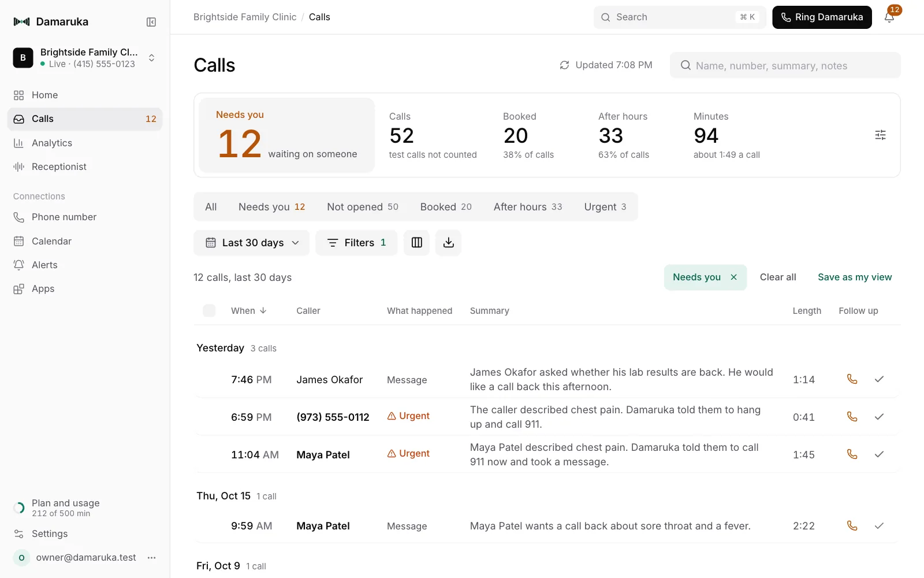Viewport: 924px width, 578px height.
Task: Open Analytics in sidebar
Action: tap(85, 143)
